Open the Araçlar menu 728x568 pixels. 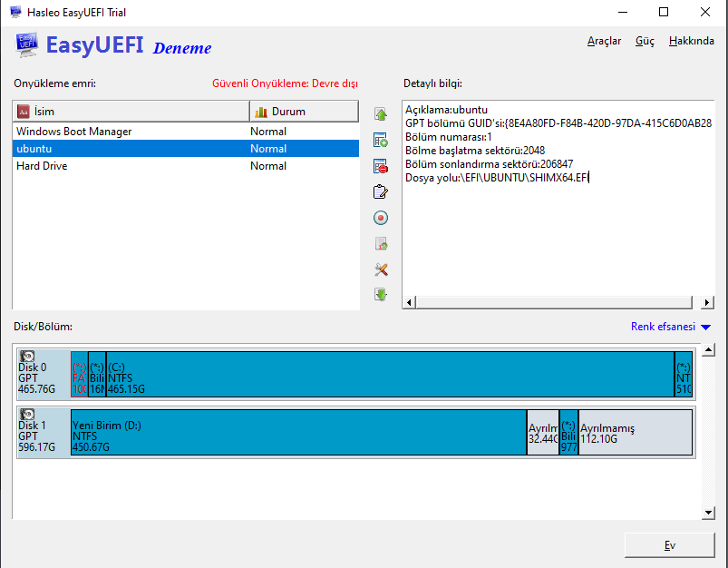pyautogui.click(x=604, y=41)
